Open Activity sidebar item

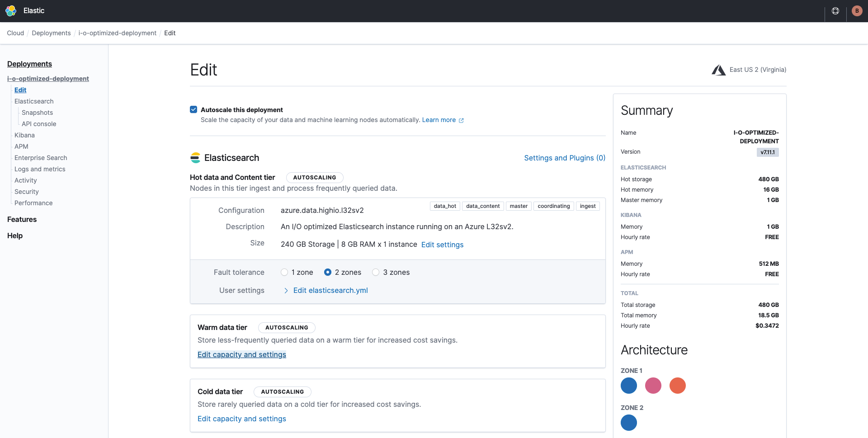coord(26,180)
